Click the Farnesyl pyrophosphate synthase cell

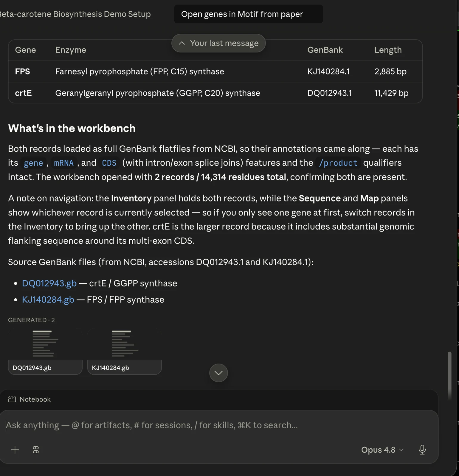pyautogui.click(x=139, y=72)
